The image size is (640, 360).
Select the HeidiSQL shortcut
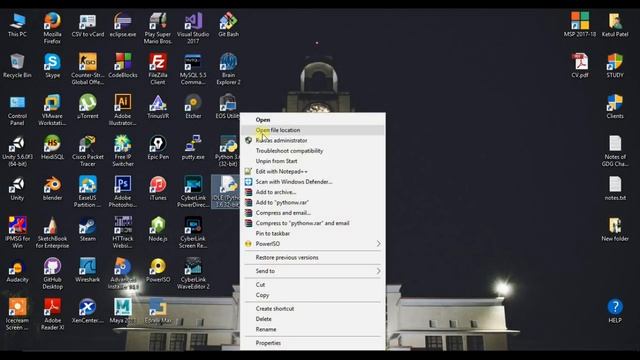52,148
